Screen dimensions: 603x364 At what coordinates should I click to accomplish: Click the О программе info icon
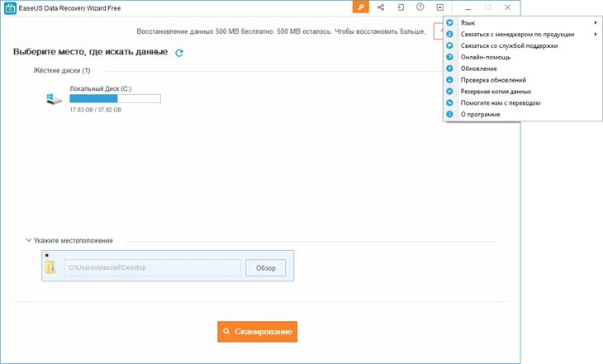(449, 114)
